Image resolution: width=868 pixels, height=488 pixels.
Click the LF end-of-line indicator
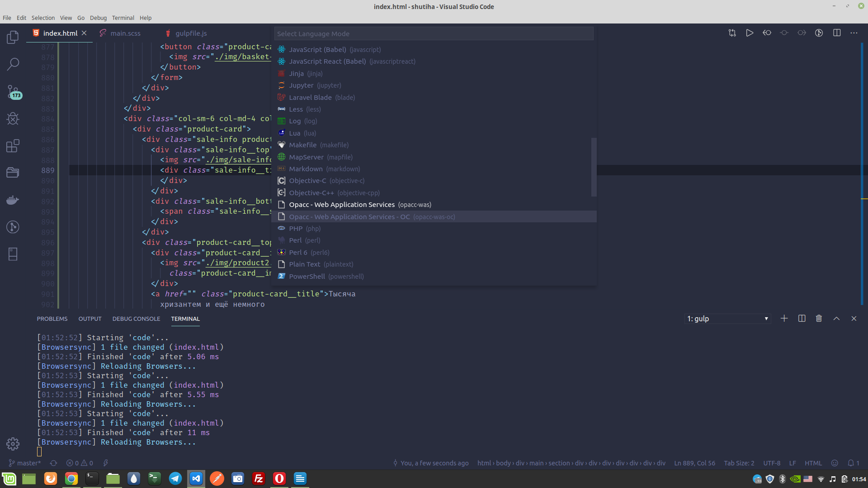click(793, 463)
